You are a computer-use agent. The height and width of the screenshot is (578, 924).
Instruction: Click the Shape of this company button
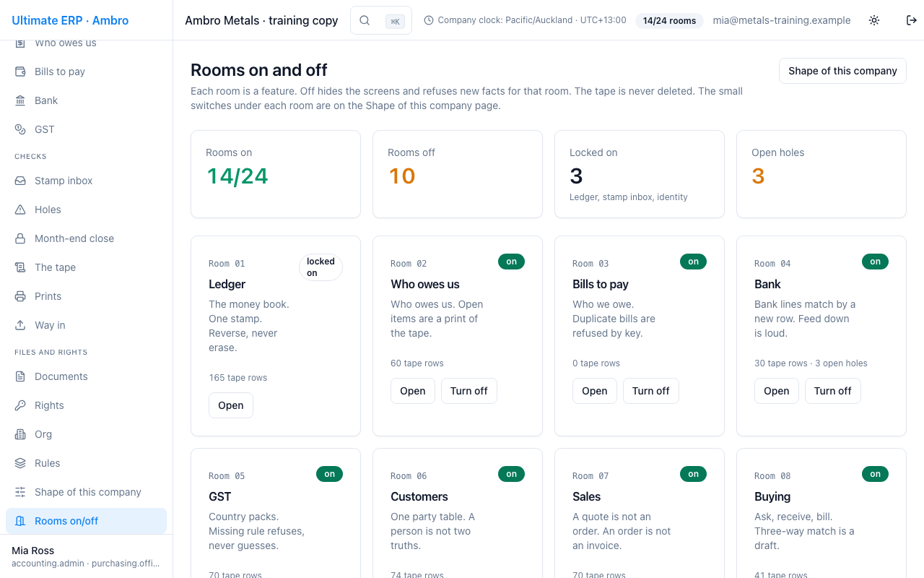(x=842, y=71)
